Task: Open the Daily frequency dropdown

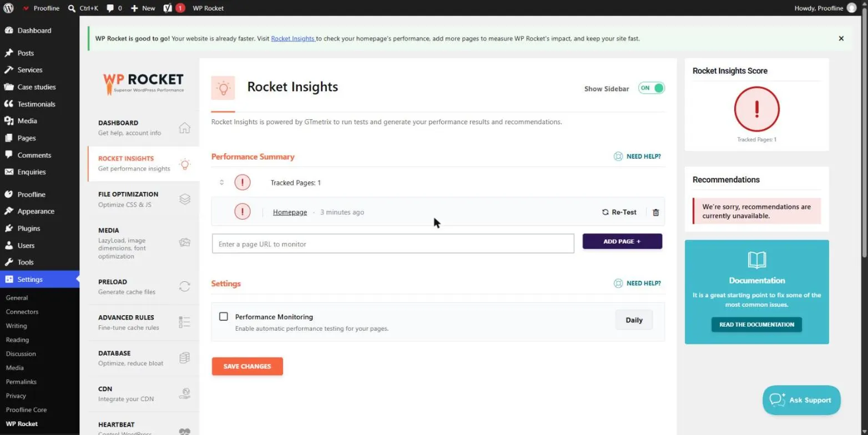Action: [x=634, y=320]
